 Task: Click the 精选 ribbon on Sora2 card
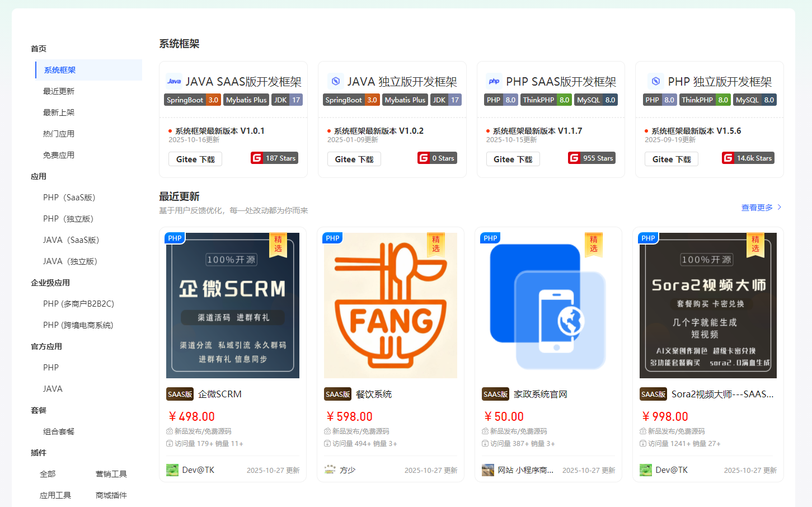(x=755, y=245)
